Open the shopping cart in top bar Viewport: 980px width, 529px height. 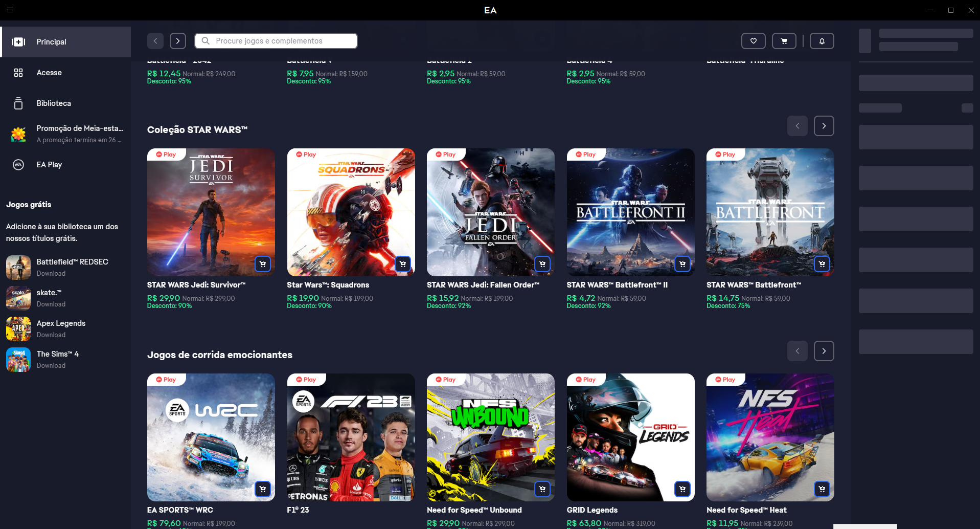click(x=784, y=41)
